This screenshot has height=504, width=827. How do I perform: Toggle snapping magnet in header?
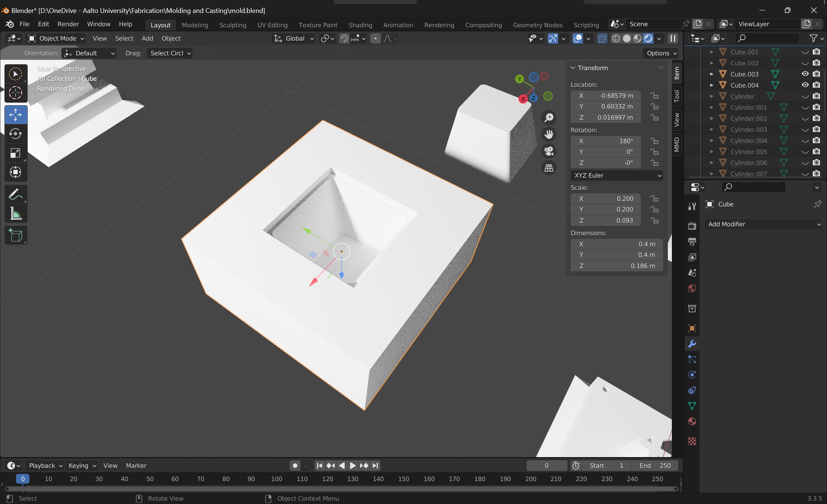[344, 38]
